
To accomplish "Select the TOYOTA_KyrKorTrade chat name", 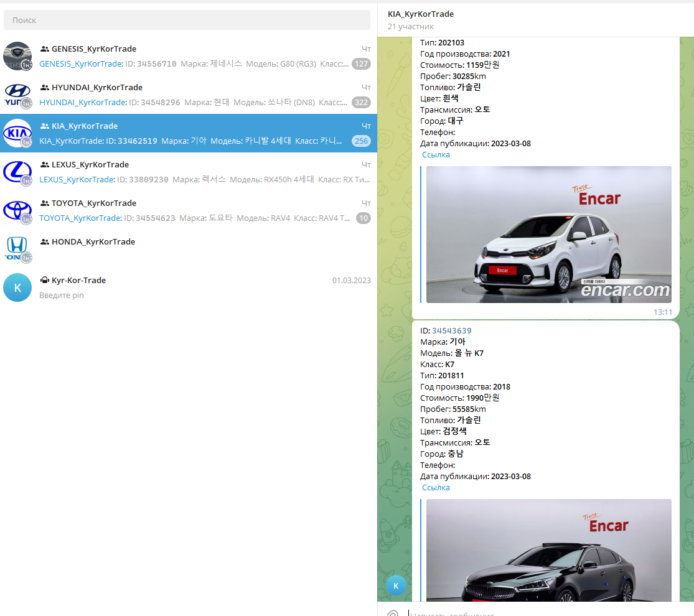I will click(x=94, y=203).
